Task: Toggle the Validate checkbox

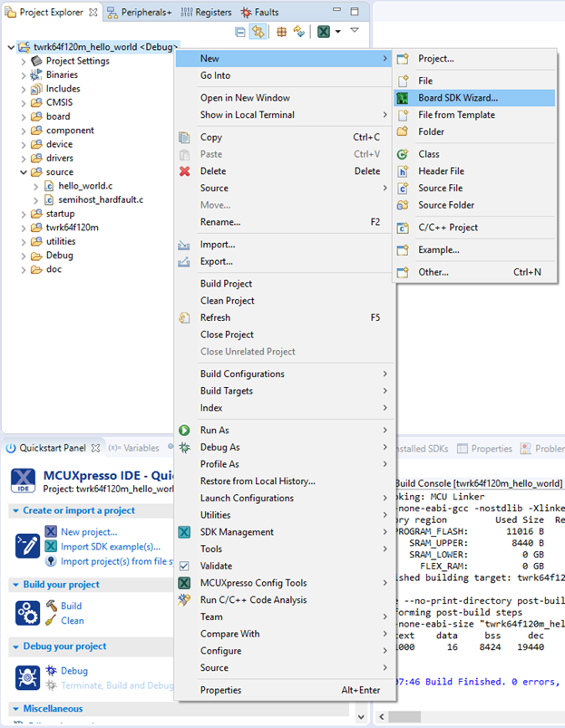Action: (x=184, y=566)
